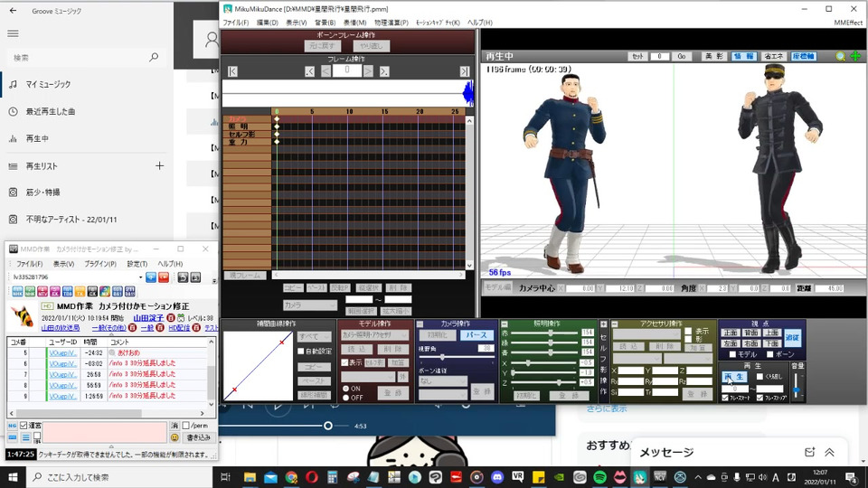Collapse the lighting operation panel

(x=505, y=324)
